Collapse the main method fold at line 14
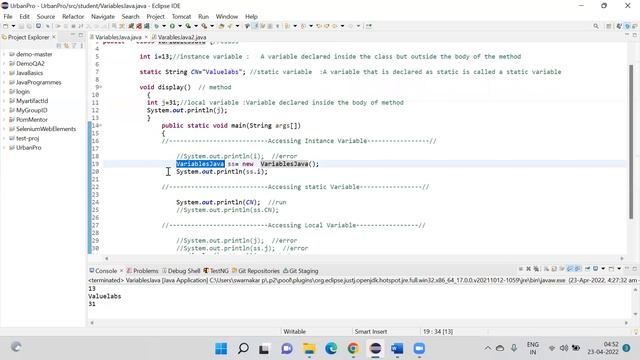Screen dimensions: 640x360 (x=101, y=125)
